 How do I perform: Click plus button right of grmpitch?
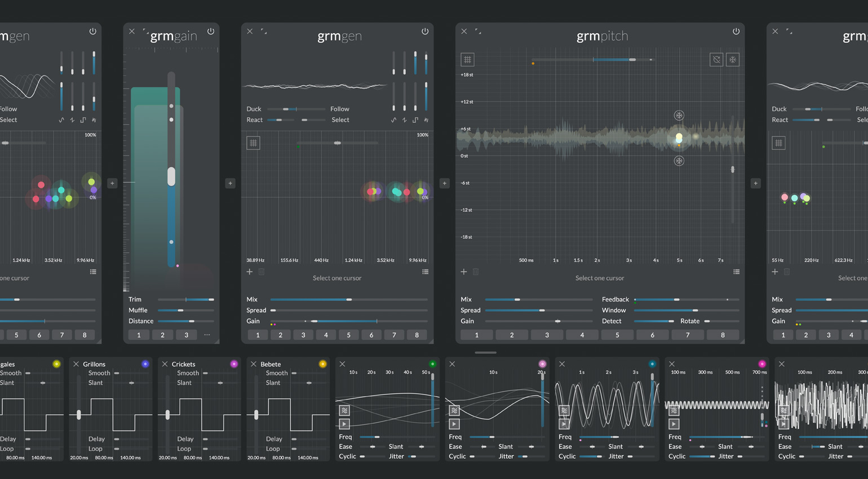point(756,183)
